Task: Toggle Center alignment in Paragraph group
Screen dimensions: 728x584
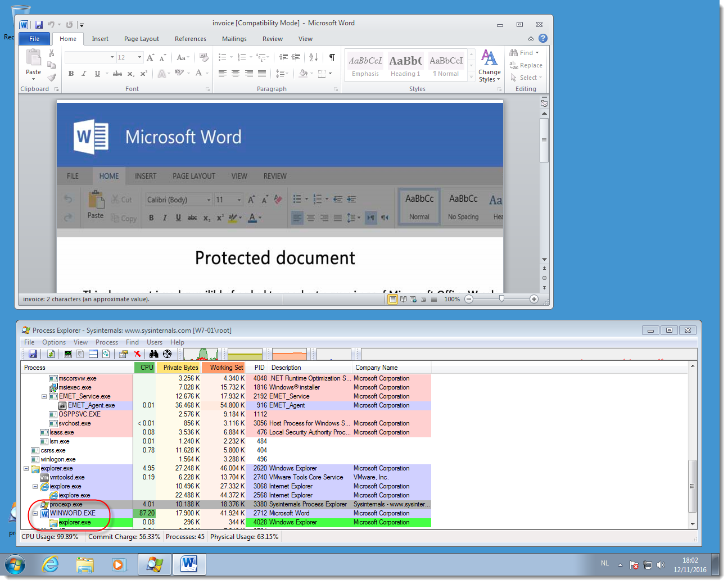Action: (236, 74)
